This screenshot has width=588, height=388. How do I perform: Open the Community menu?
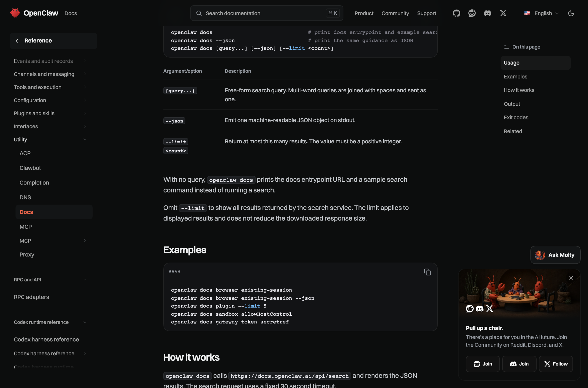pyautogui.click(x=395, y=13)
